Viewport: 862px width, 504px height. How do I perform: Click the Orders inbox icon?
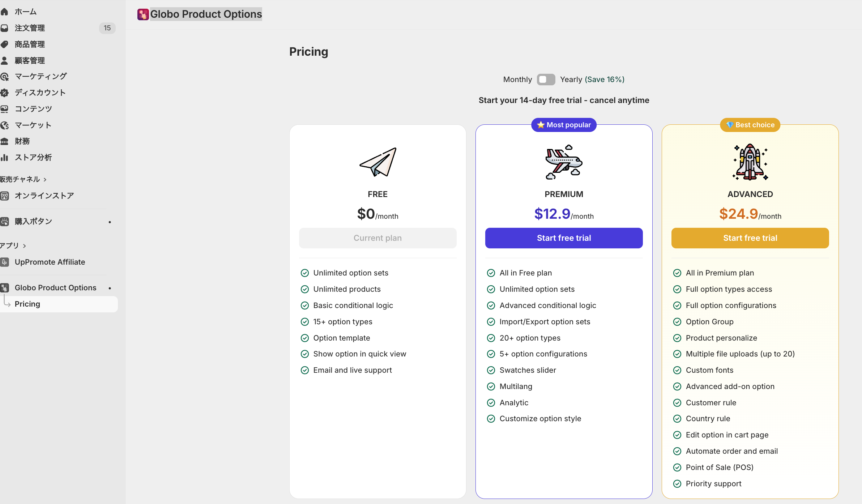coord(4,28)
